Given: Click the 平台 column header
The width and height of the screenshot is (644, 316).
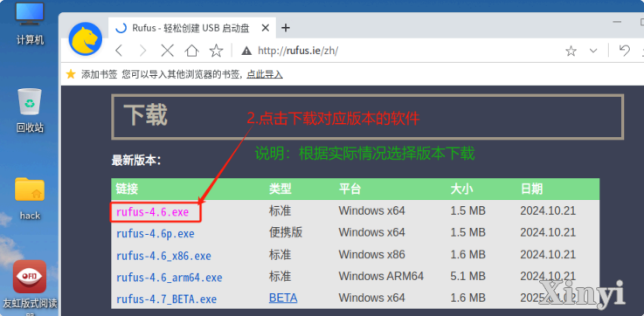Looking at the screenshot, I should (x=350, y=189).
